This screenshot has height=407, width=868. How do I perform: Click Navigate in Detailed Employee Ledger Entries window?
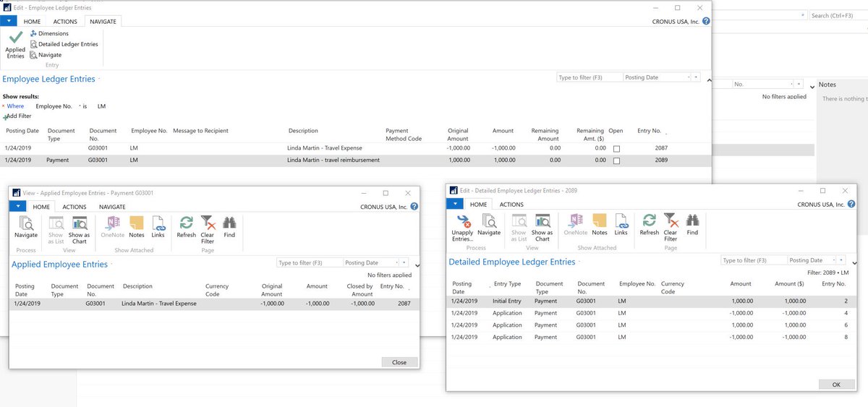[x=489, y=225]
